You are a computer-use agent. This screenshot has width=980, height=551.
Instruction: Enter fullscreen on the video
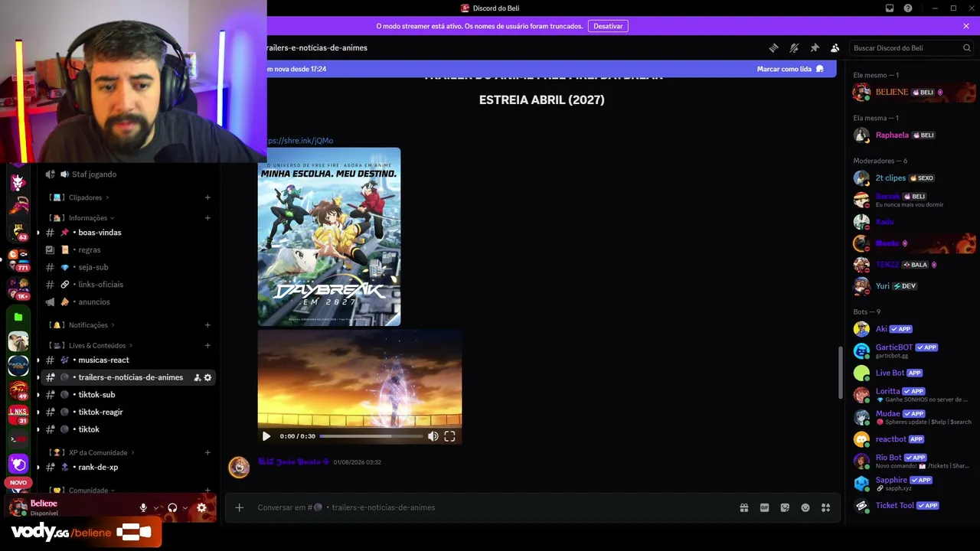(x=449, y=436)
